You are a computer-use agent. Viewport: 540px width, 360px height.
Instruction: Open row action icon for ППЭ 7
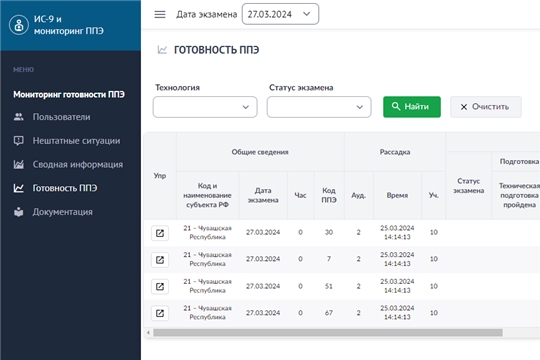pyautogui.click(x=160, y=260)
